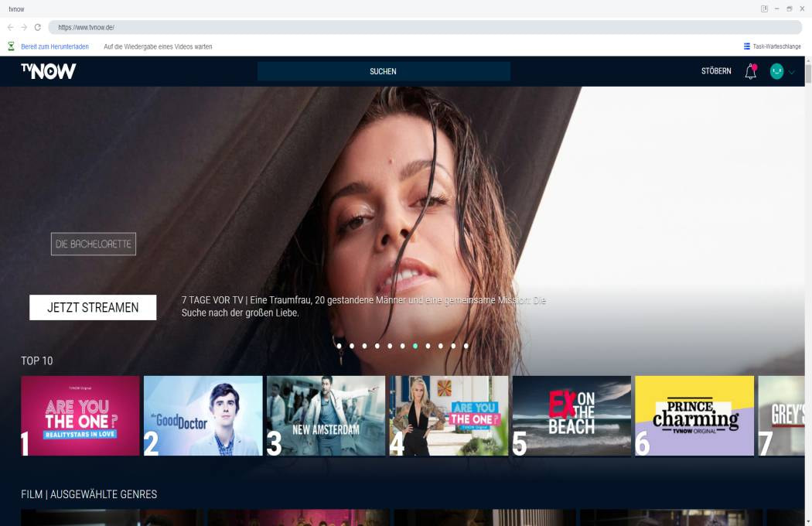Focus the address bar showing https://www.tvnow.de/
Viewport: 812px width, 526px height.
click(425, 28)
